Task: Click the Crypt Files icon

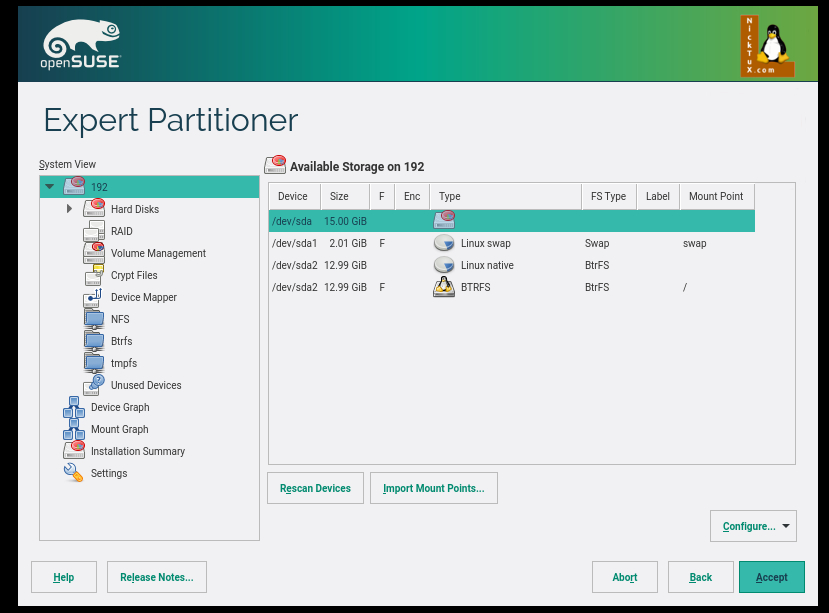Action: point(94,276)
